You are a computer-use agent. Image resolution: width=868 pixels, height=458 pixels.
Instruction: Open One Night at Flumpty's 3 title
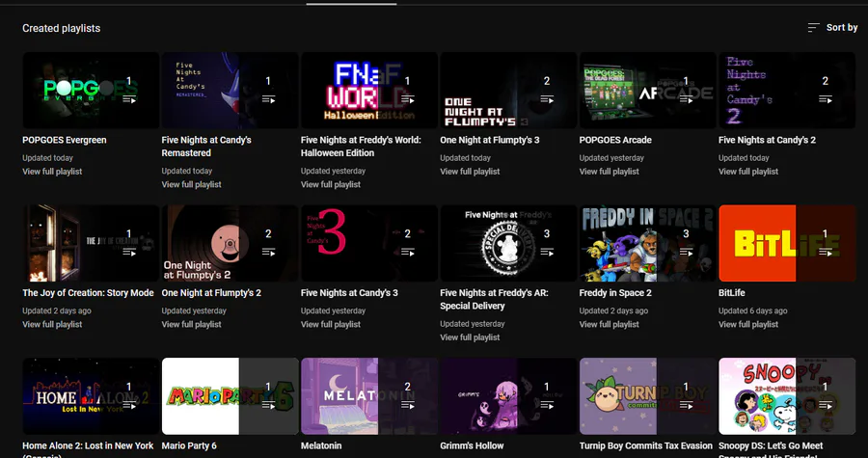(489, 140)
